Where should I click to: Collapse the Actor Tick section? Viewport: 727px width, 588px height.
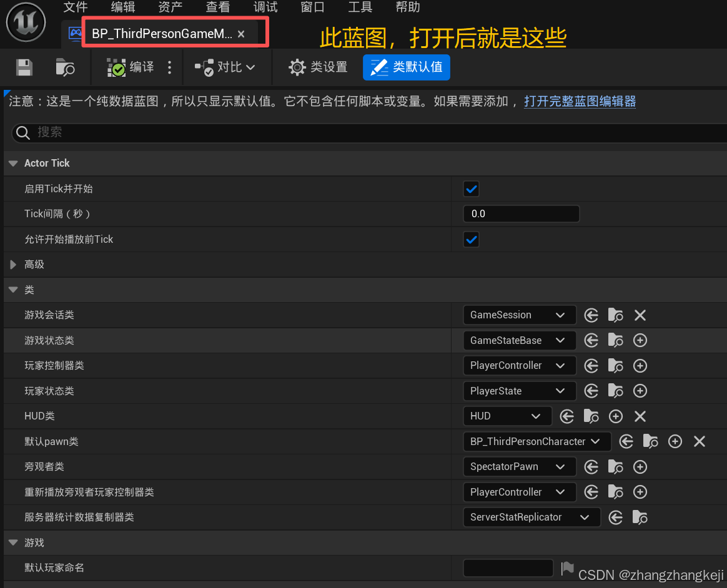(13, 163)
